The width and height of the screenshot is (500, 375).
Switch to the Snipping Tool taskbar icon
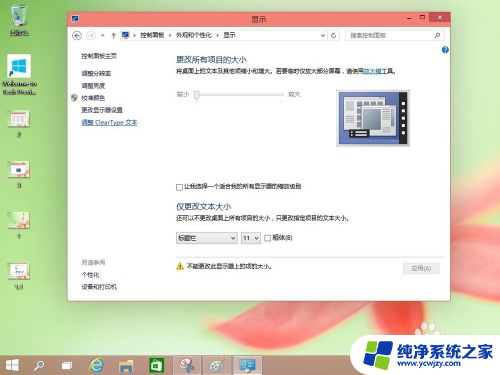(x=187, y=365)
